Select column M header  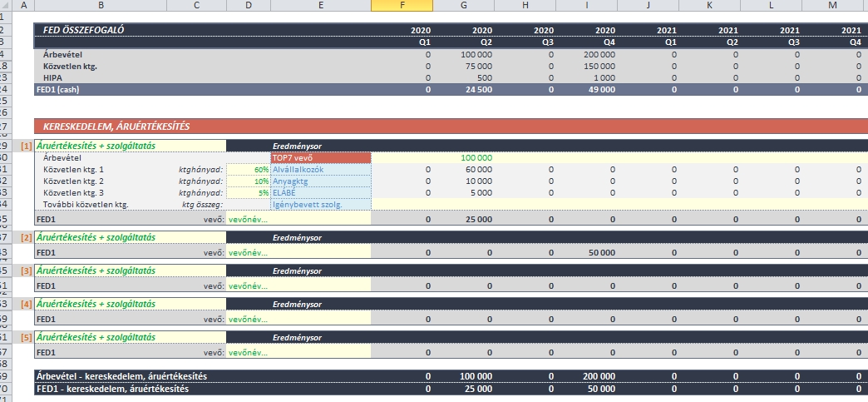pos(832,6)
